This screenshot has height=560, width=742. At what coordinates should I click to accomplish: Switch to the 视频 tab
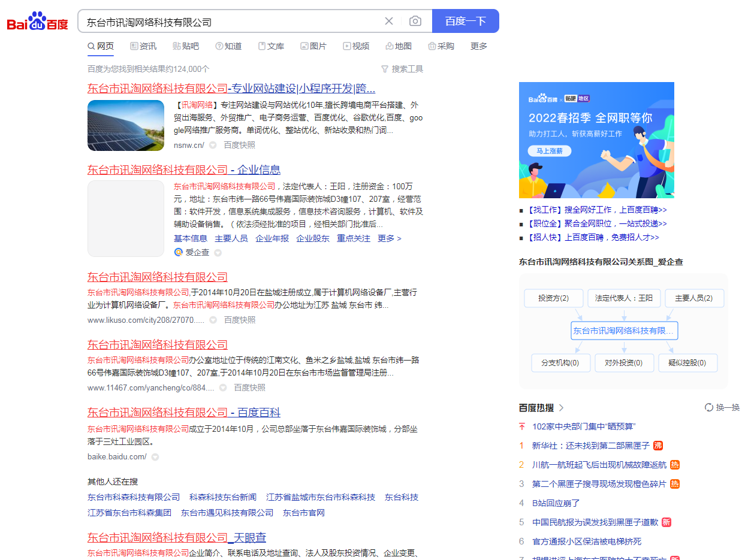pos(356,46)
